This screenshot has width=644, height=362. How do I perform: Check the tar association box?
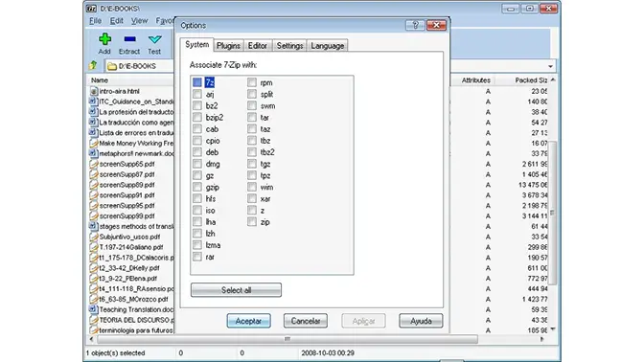pyautogui.click(x=252, y=118)
